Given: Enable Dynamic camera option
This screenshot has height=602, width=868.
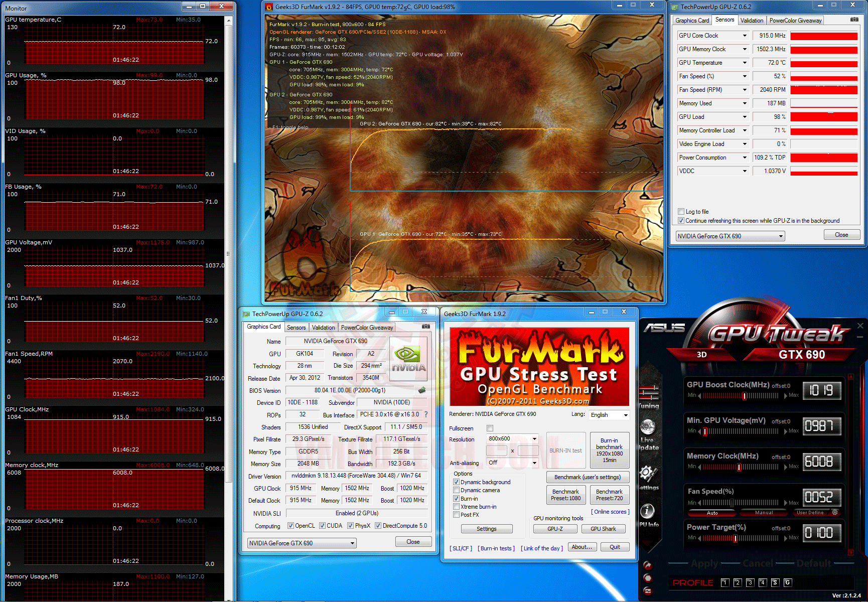Looking at the screenshot, I should pyautogui.click(x=456, y=490).
